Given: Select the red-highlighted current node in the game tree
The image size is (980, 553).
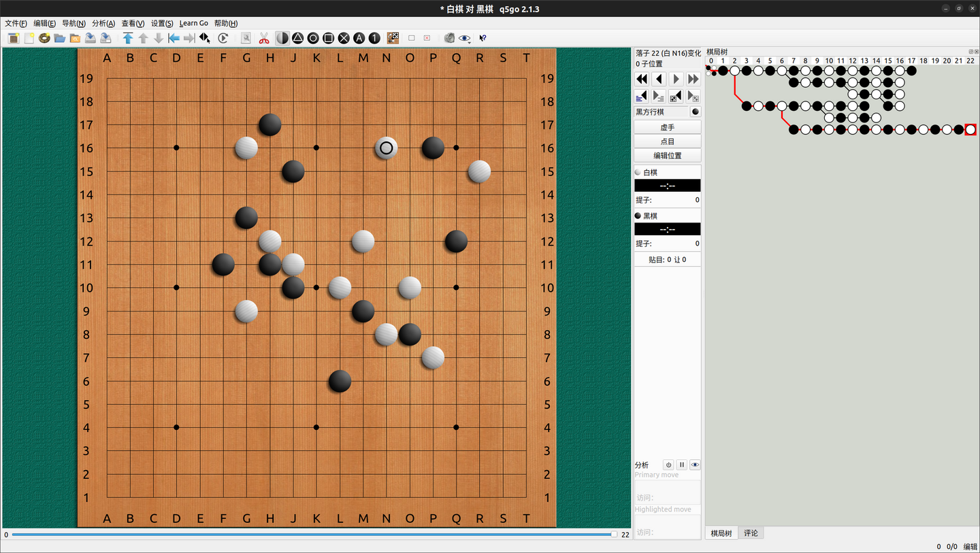Looking at the screenshot, I should click(x=970, y=129).
